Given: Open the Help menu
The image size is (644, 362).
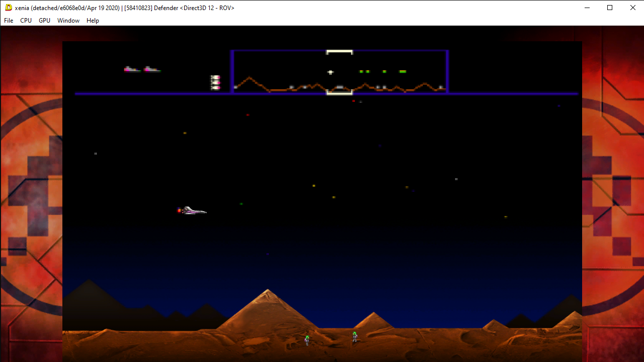Looking at the screenshot, I should point(93,21).
